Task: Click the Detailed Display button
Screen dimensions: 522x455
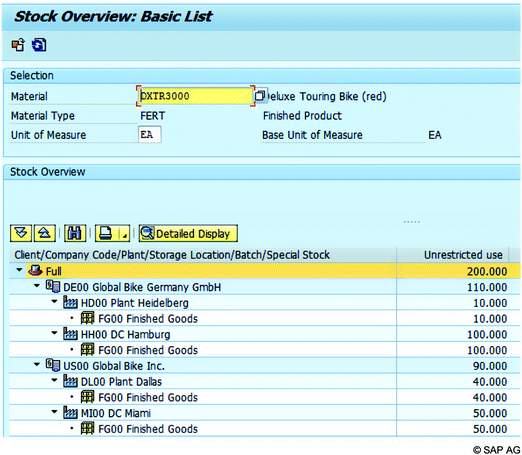Action: click(x=188, y=233)
